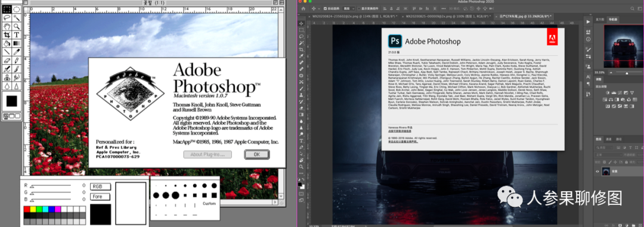Viewport: 644px width, 227px height.
Task: Click the Home icon in Photoshop 2020
Action: coord(303,8)
